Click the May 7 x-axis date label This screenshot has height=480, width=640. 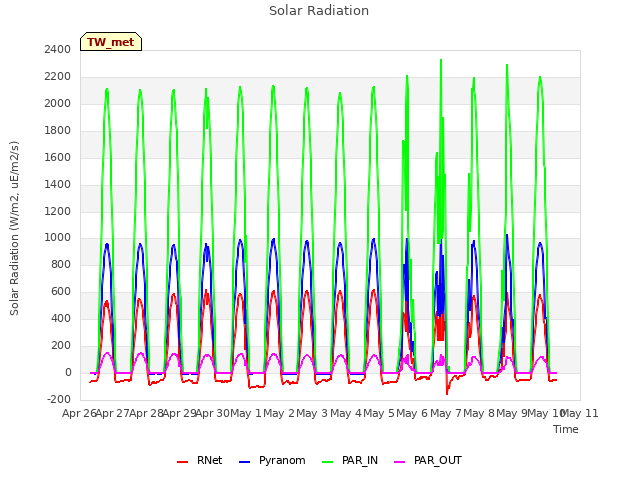(446, 413)
